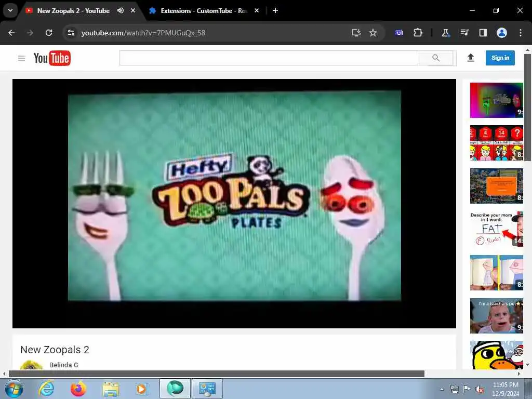Open the red cartoon kids thumbnail
The height and width of the screenshot is (399, 532).
click(496, 143)
